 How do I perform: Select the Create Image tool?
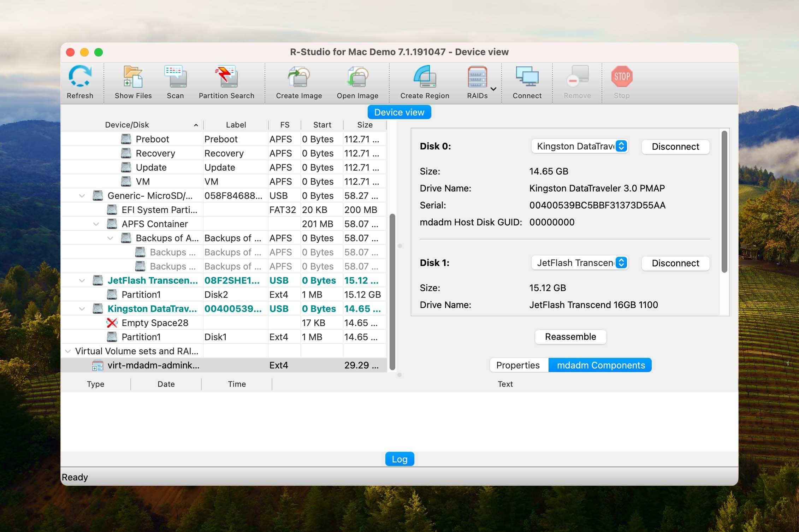coord(298,81)
